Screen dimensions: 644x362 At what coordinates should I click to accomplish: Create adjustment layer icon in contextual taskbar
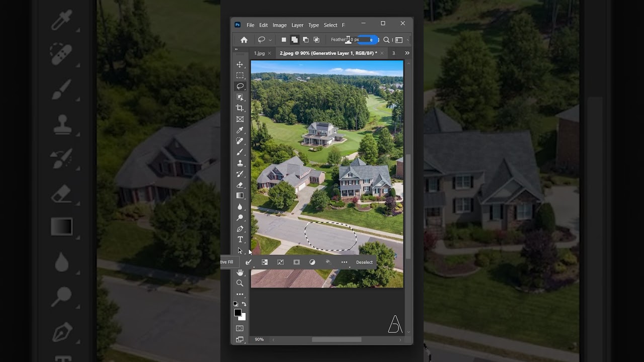[x=312, y=262]
